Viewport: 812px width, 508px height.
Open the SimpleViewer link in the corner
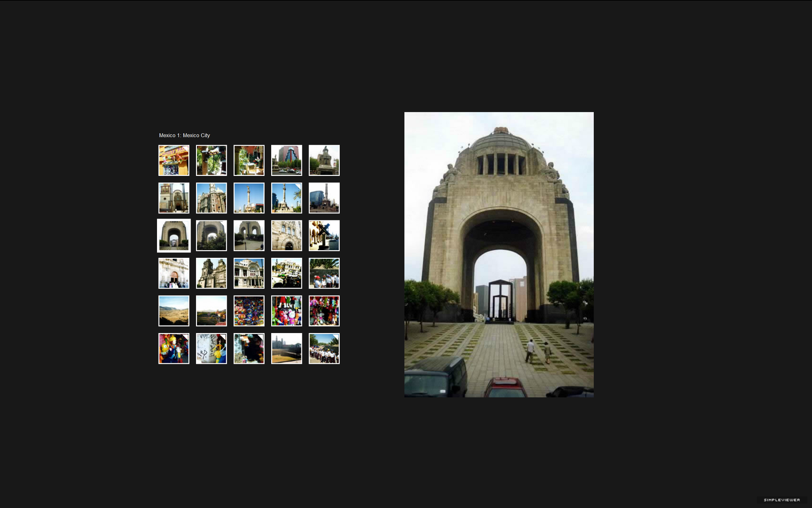click(782, 500)
